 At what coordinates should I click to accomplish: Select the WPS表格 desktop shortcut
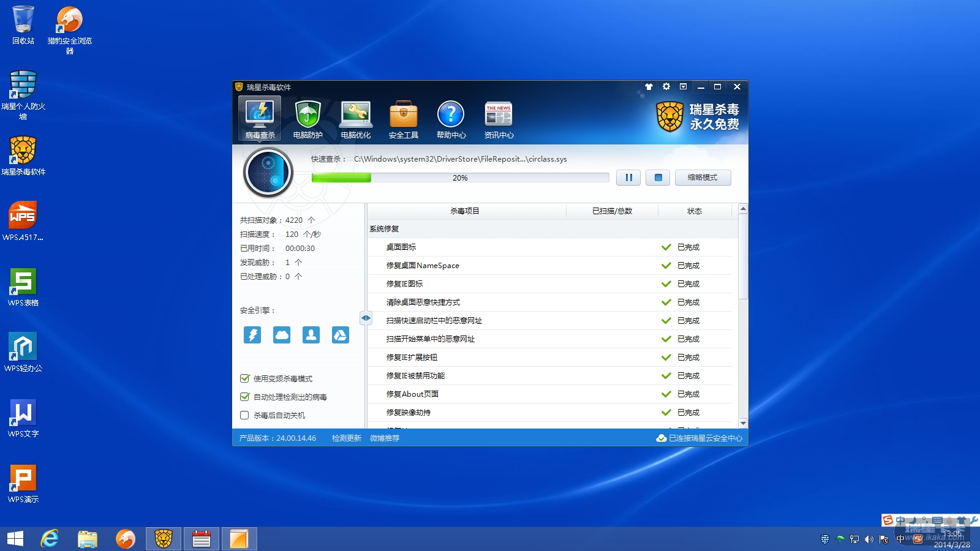[23, 287]
